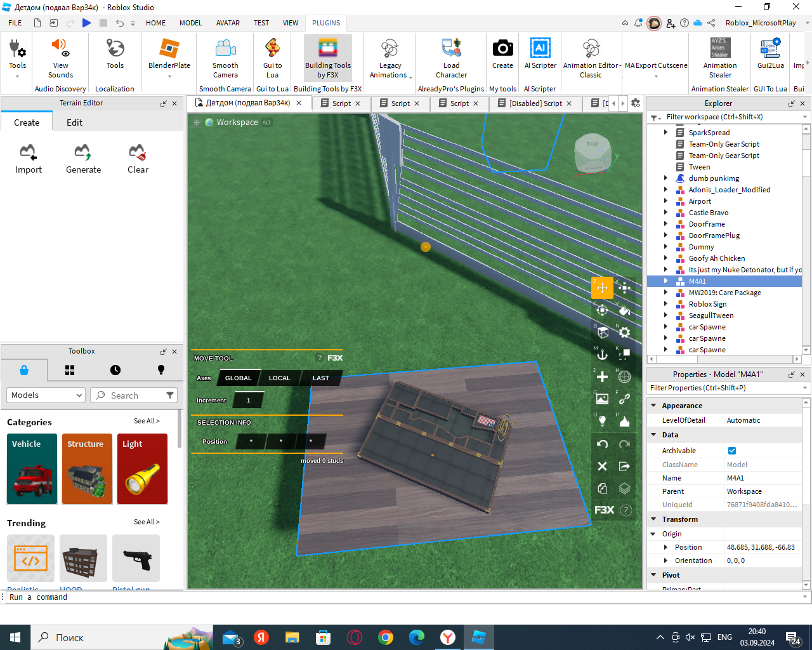The width and height of the screenshot is (812, 650).
Task: Select the F3X Collision tool
Action: tap(624, 355)
